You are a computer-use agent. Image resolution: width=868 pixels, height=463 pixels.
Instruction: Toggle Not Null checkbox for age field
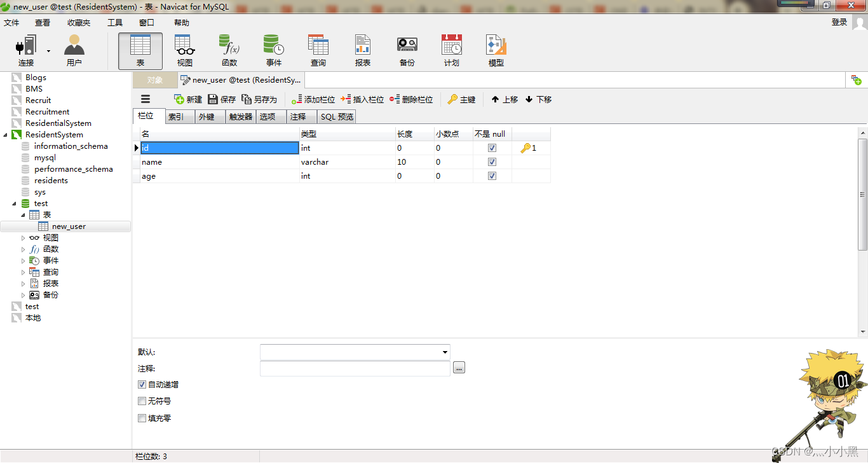[x=492, y=176]
